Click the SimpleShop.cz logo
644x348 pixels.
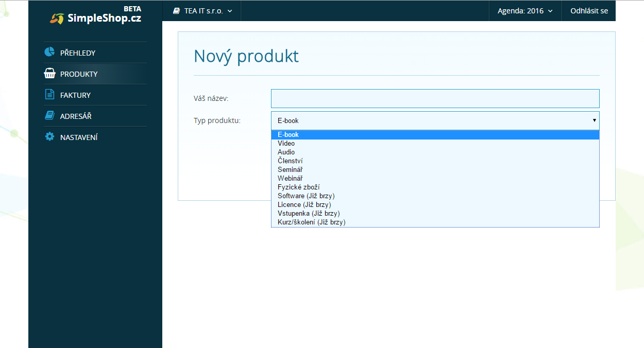[x=95, y=18]
